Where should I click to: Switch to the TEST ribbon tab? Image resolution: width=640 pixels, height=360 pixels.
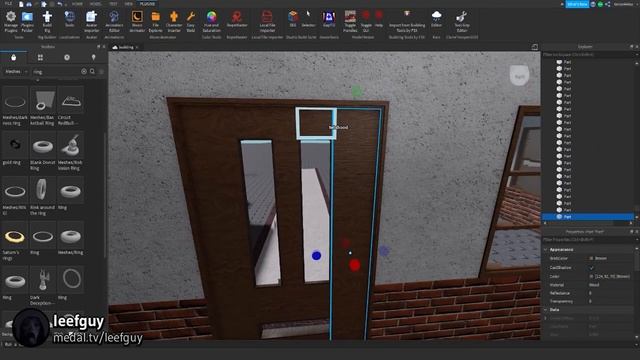(113, 4)
